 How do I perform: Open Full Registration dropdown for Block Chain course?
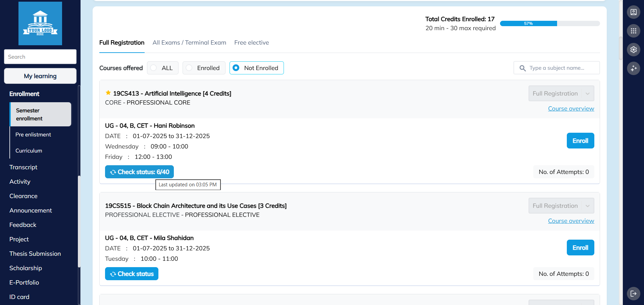(561, 205)
